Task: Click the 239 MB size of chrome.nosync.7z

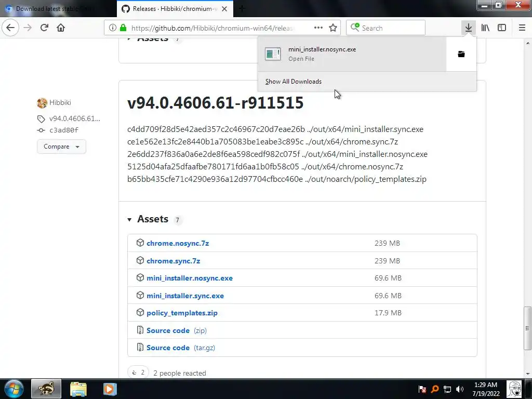Action: click(387, 243)
